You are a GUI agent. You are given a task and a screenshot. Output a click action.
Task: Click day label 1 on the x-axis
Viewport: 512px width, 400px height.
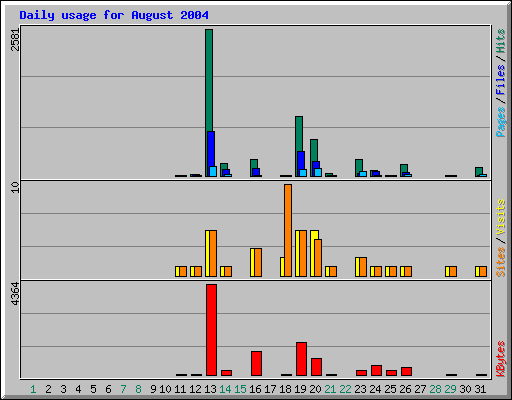tap(33, 389)
